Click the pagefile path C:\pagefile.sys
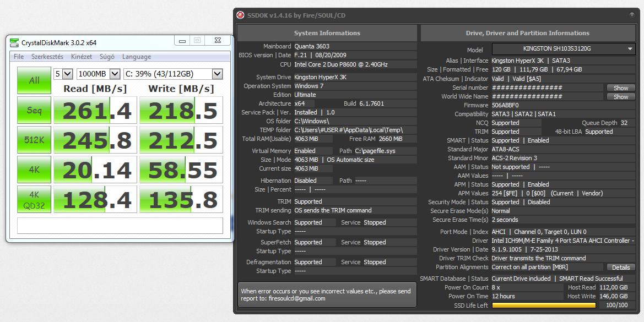Viewport: 644px width, 322px height. click(x=375, y=151)
